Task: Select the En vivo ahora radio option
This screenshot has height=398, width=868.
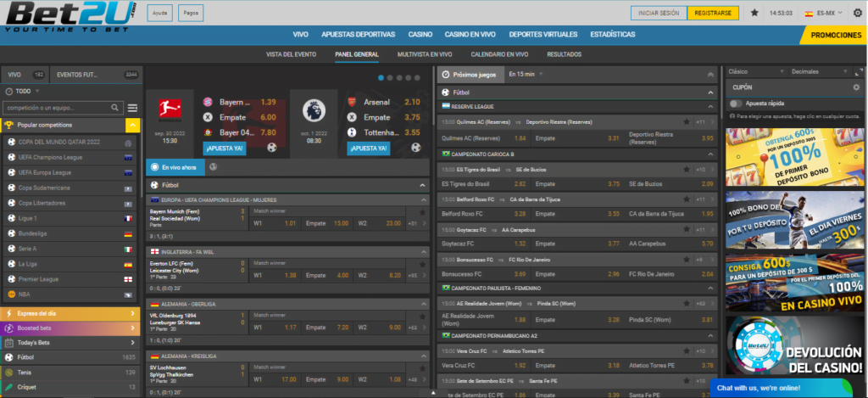Action: tap(153, 167)
